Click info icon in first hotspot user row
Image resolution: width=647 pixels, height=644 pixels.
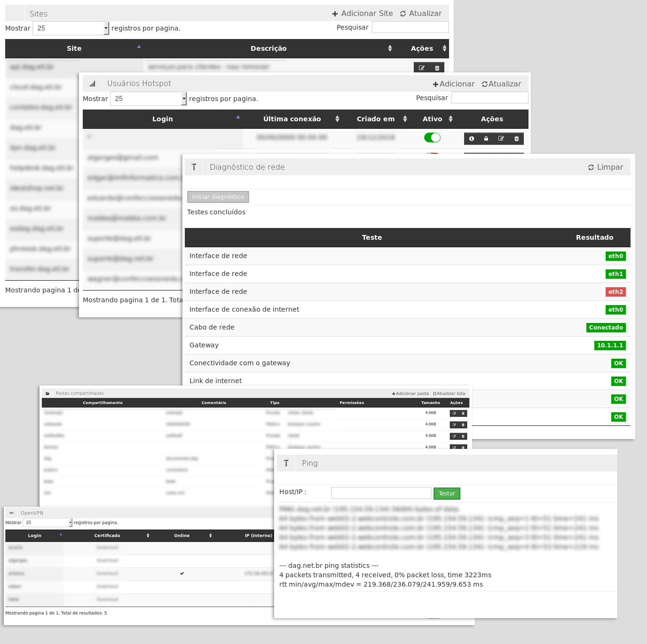(x=472, y=139)
